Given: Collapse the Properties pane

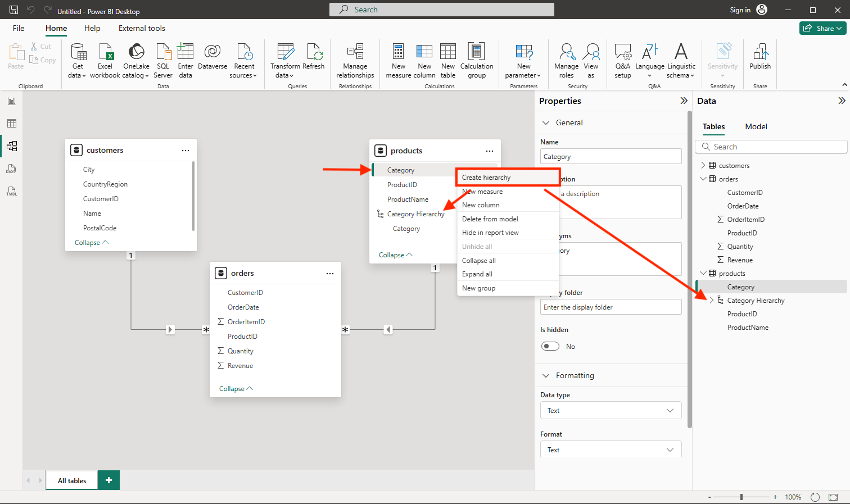Looking at the screenshot, I should (684, 101).
